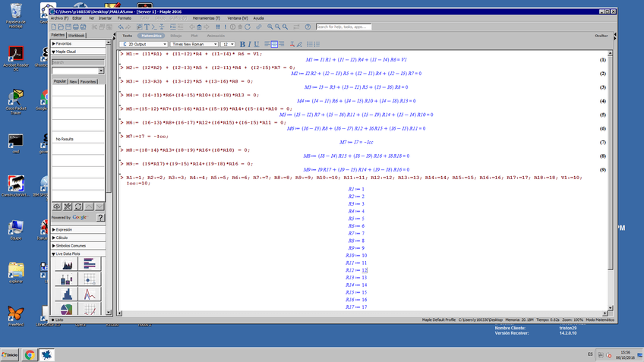Image resolution: width=644 pixels, height=362 pixels.
Task: Click the Underline formatting icon
Action: point(257,45)
